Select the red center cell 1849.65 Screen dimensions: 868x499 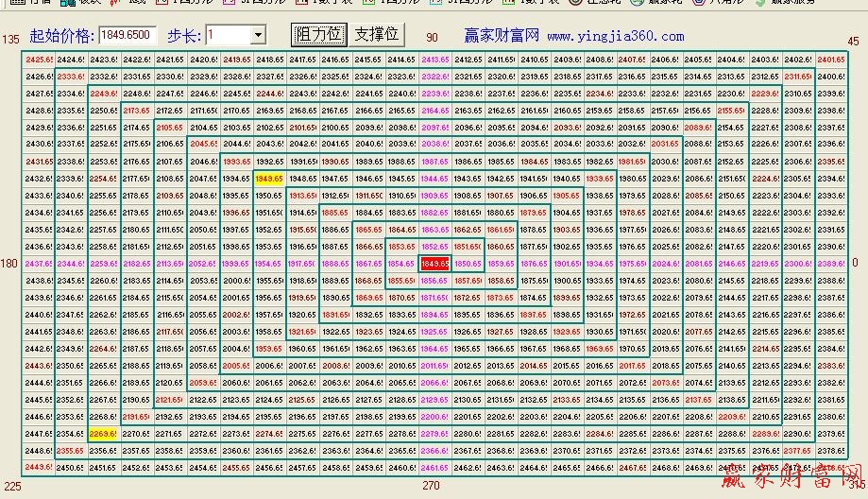point(434,264)
